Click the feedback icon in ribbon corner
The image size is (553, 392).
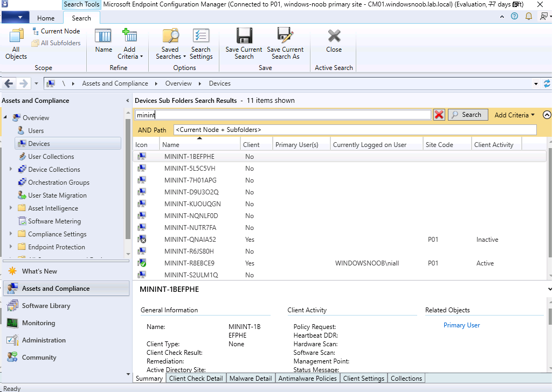pos(544,16)
